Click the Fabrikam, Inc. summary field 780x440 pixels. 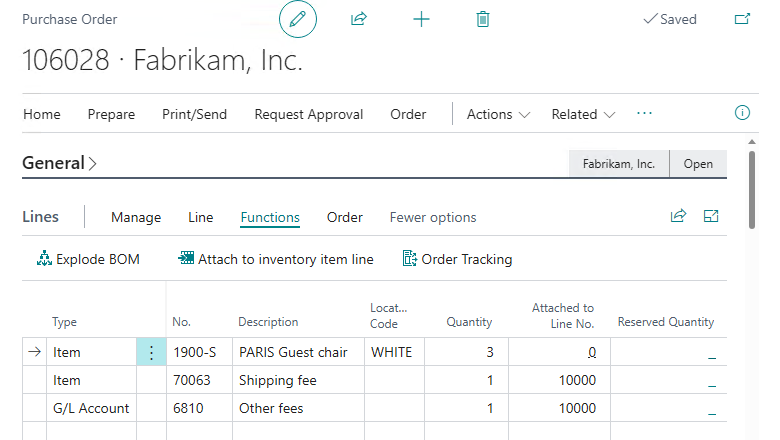click(619, 164)
